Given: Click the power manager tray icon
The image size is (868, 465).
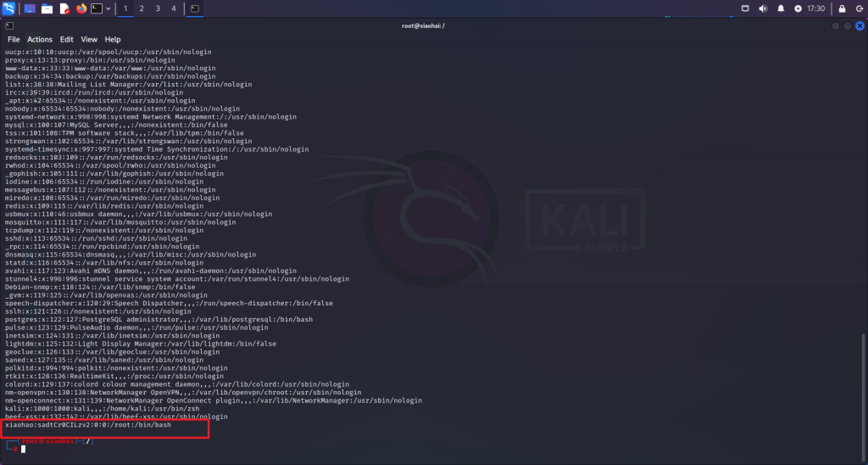Looking at the screenshot, I should (798, 8).
